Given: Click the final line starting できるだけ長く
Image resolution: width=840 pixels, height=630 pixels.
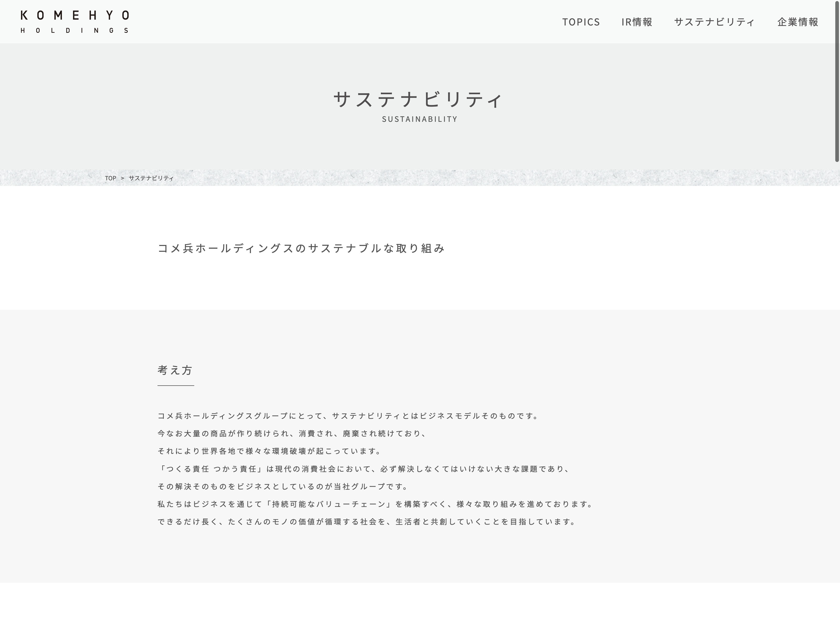Looking at the screenshot, I should tap(367, 522).
